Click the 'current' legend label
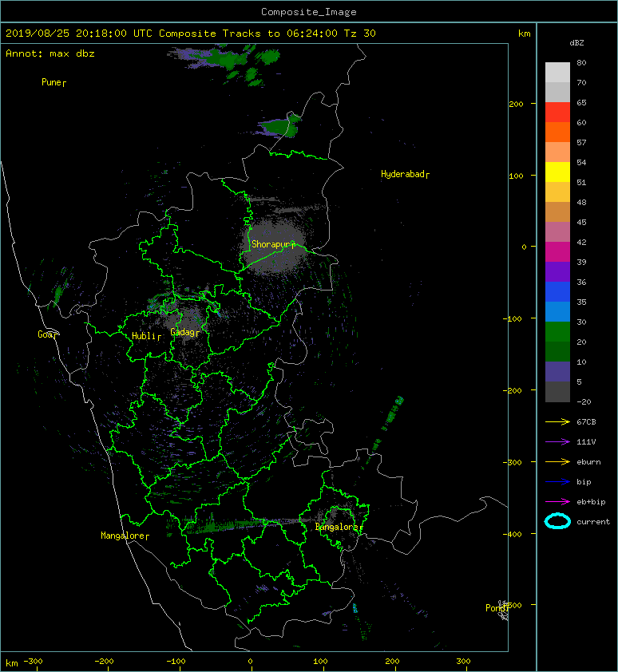 (593, 522)
